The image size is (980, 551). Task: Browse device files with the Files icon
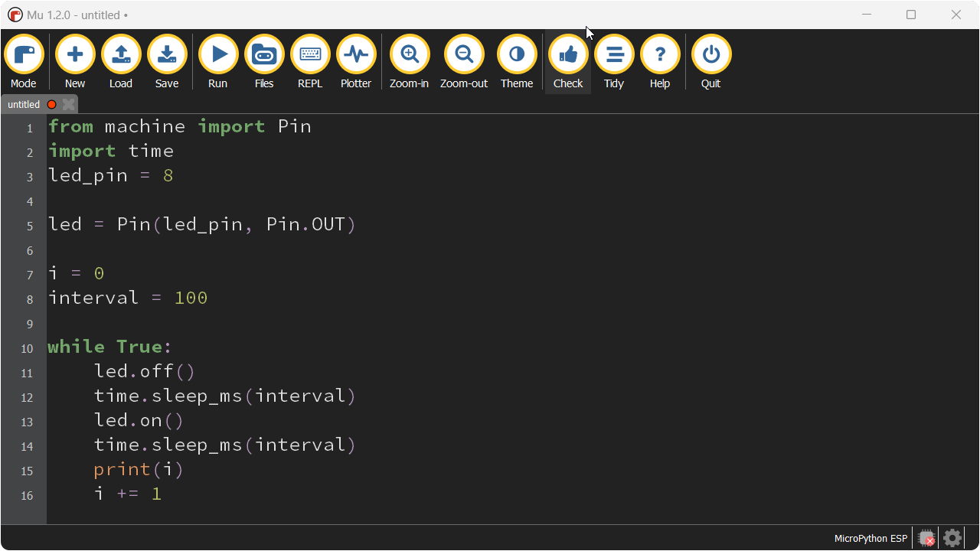point(263,61)
